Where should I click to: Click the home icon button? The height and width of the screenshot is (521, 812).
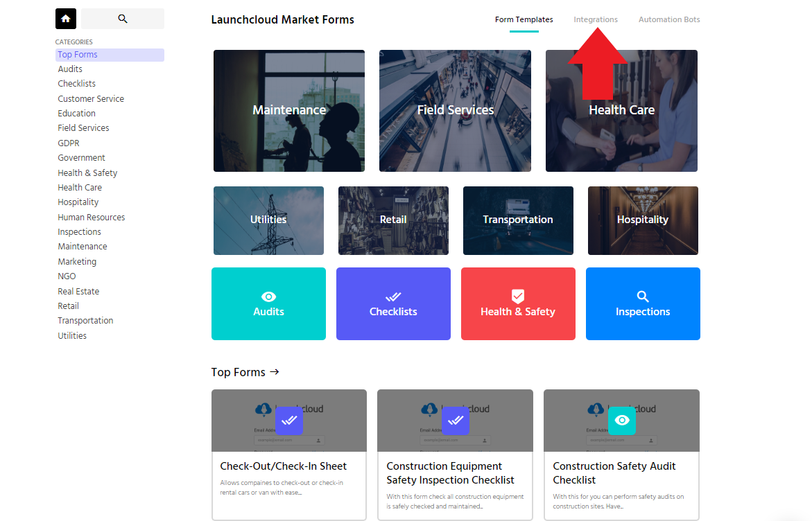pos(66,19)
